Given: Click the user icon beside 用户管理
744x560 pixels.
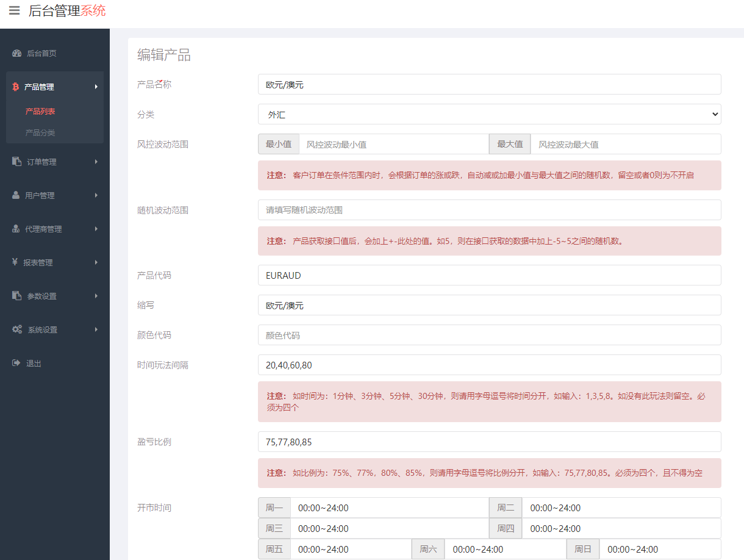Looking at the screenshot, I should [x=16, y=195].
